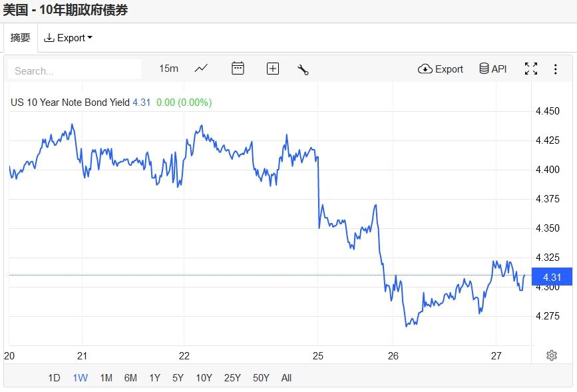Image resolution: width=577 pixels, height=392 pixels.
Task: Open the calendar date range picker
Action: pos(238,69)
